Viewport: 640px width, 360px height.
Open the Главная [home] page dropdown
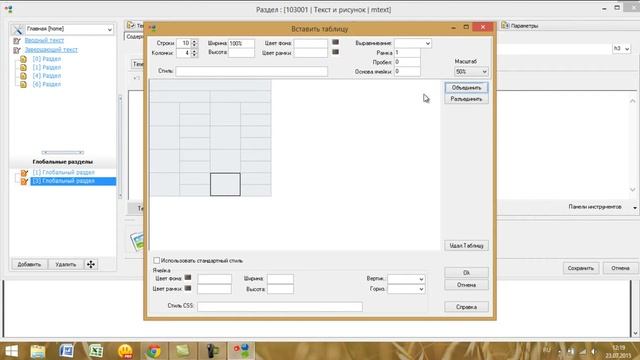click(109, 29)
